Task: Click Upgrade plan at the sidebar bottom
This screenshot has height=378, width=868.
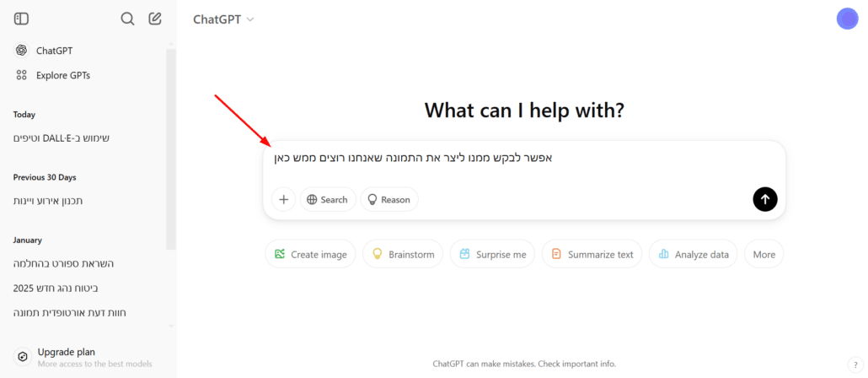Action: point(83,357)
